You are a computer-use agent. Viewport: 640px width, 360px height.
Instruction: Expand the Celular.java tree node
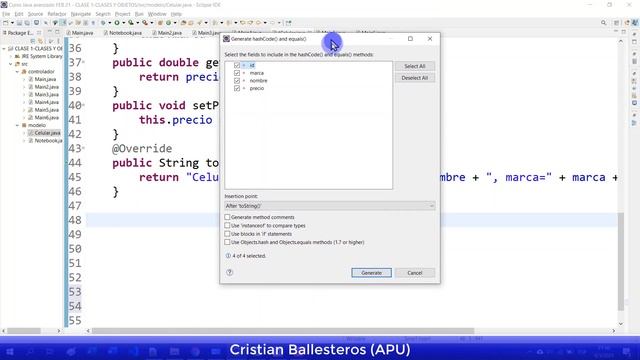24,133
